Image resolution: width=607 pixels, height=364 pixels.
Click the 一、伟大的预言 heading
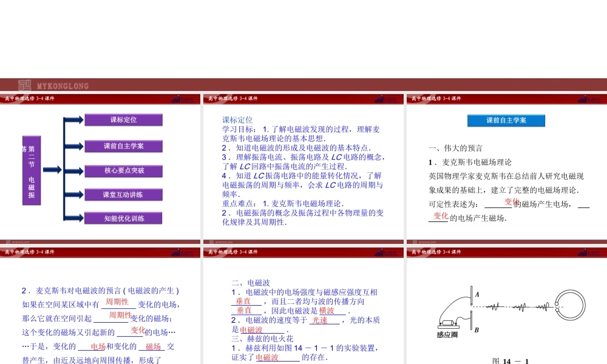[x=455, y=148]
